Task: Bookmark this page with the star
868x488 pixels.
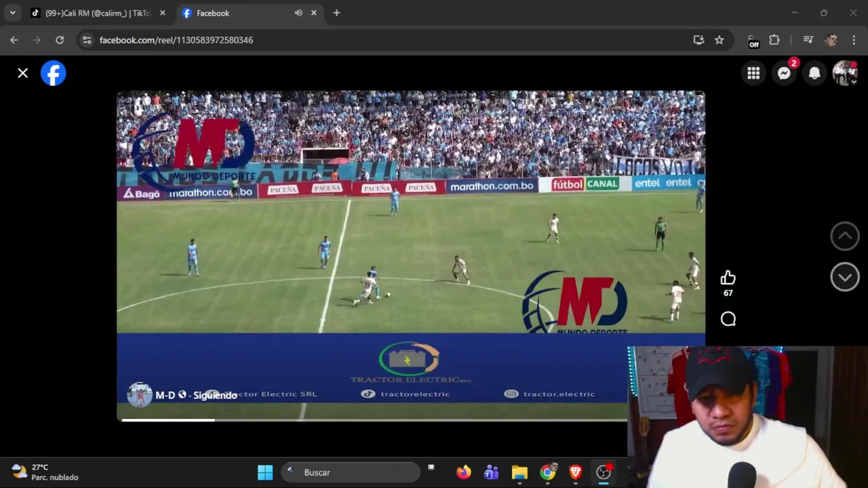Action: (x=719, y=40)
